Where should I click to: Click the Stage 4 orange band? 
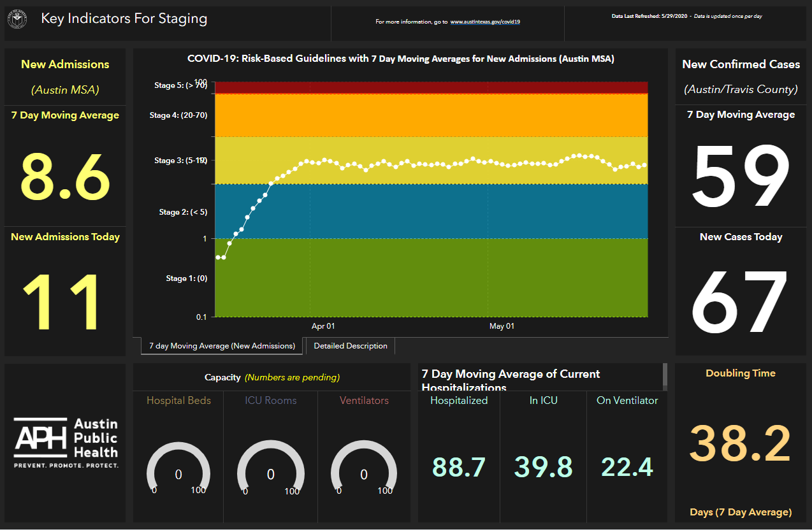433,115
